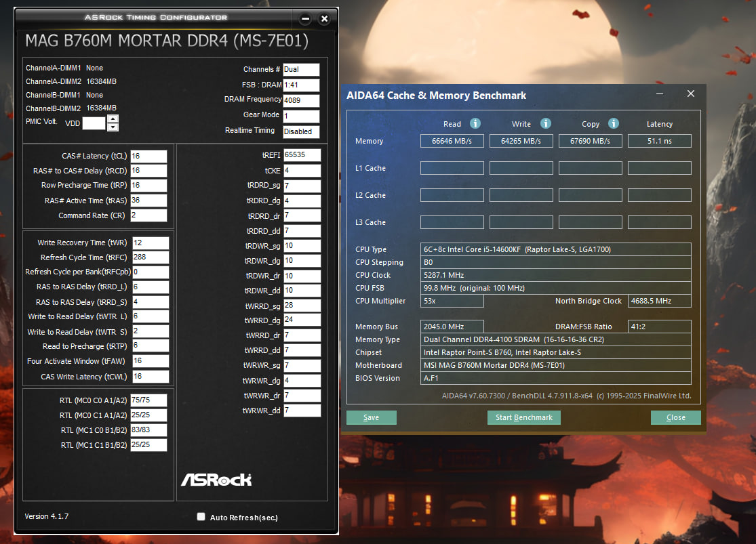Viewport: 756px width, 544px height.
Task: Click the tWTR_L value field
Action: 151,316
